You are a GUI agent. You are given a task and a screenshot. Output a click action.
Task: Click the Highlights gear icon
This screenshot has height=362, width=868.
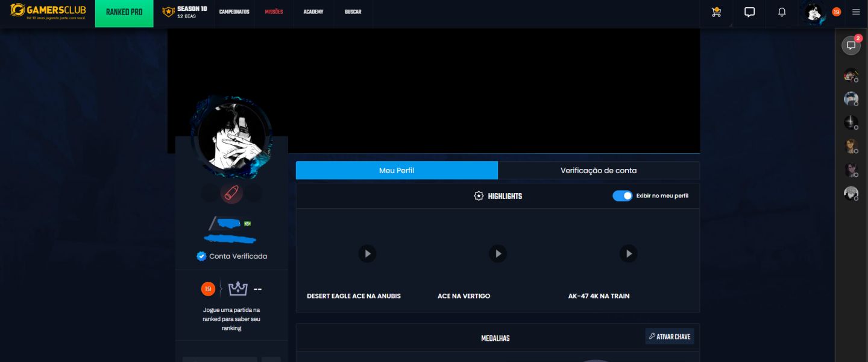point(479,196)
